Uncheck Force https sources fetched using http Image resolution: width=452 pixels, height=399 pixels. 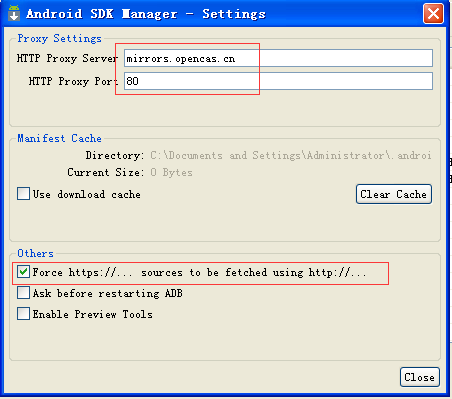tap(23, 272)
